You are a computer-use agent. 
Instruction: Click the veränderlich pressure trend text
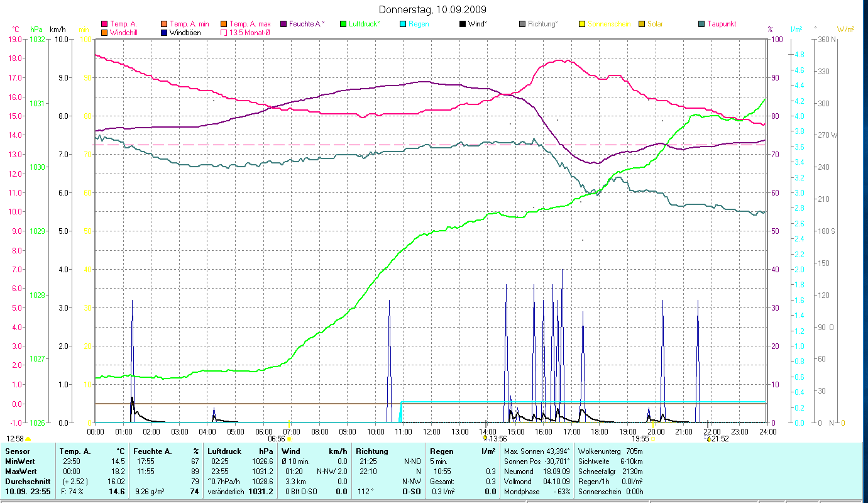pos(226,492)
